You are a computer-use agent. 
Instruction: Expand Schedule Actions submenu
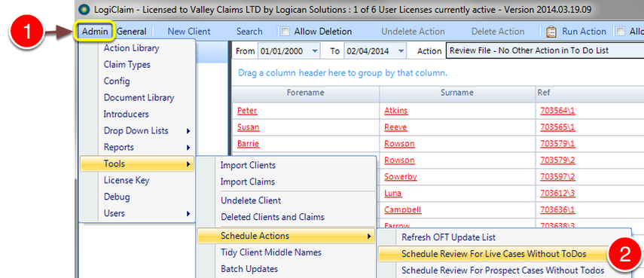tap(286, 236)
